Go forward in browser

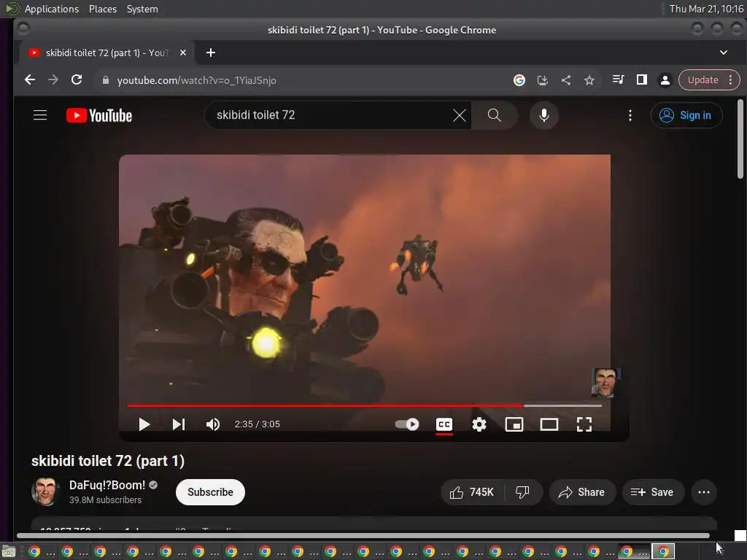pyautogui.click(x=53, y=80)
